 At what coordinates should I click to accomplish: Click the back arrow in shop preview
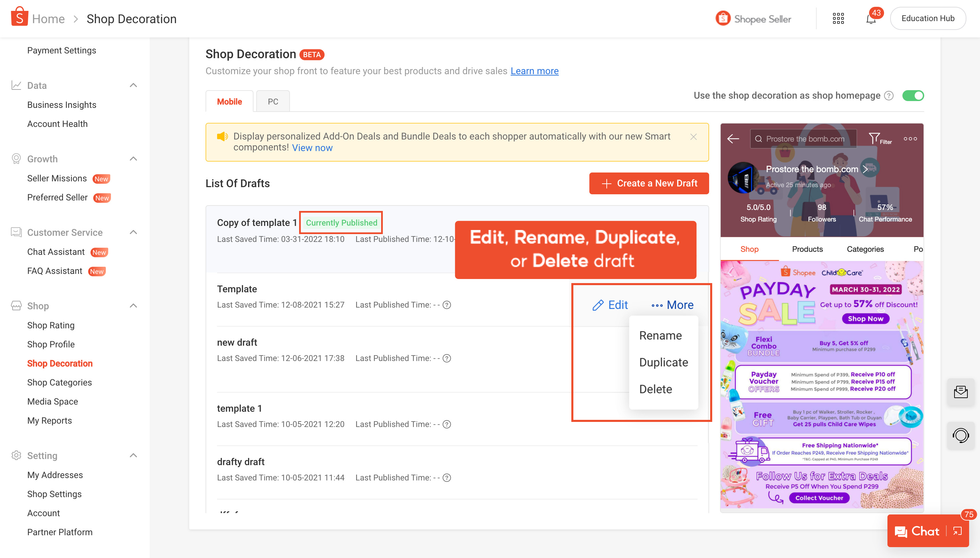(733, 139)
